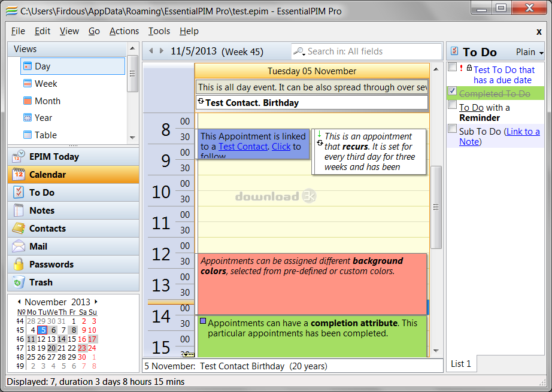The height and width of the screenshot is (392, 552).
Task: Switch to the List 1 tab
Action: (461, 363)
